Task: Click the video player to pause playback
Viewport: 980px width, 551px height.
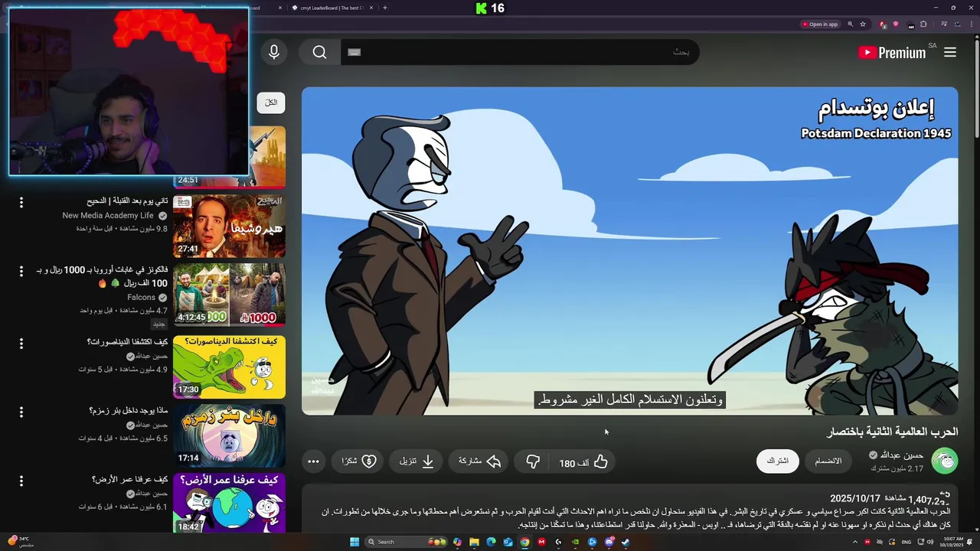Action: pyautogui.click(x=629, y=251)
